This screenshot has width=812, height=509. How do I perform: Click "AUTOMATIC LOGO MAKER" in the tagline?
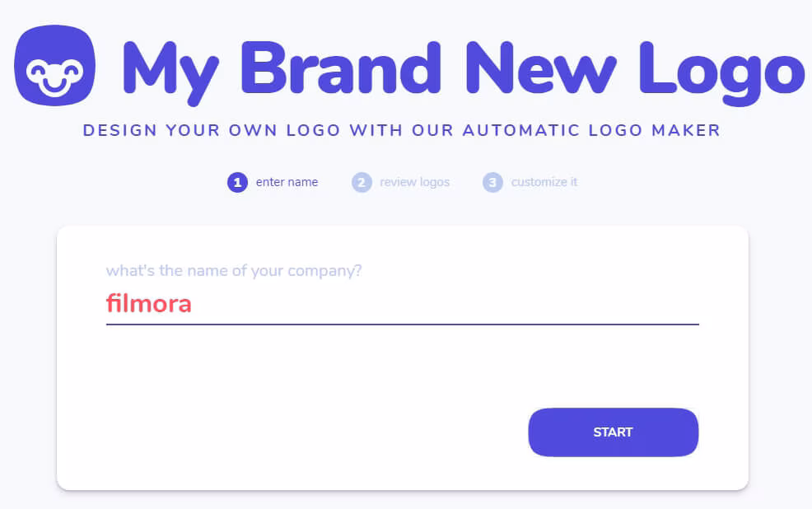tap(591, 130)
